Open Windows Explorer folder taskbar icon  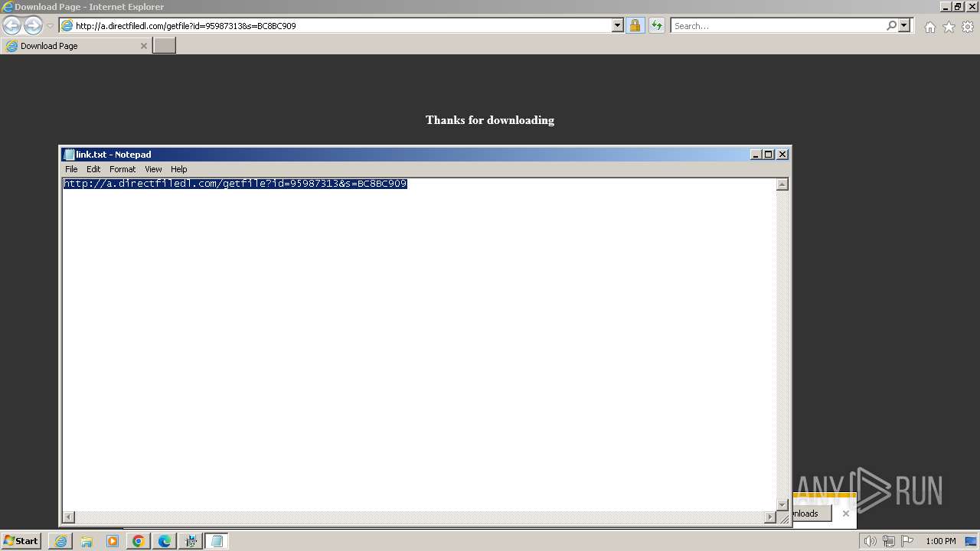tap(87, 541)
